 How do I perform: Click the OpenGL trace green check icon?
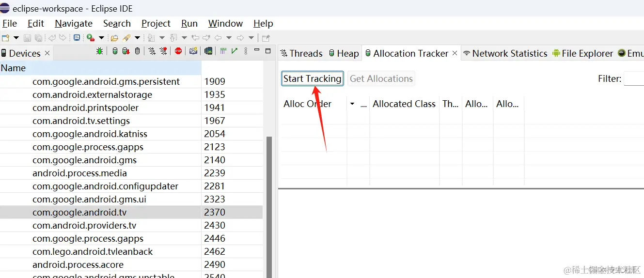(x=235, y=51)
